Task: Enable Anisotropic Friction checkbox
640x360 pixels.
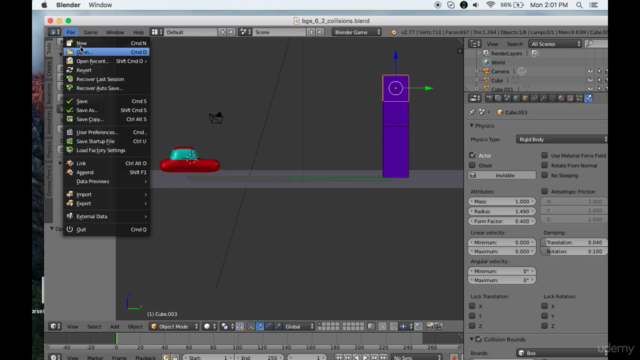Action: pyautogui.click(x=544, y=191)
